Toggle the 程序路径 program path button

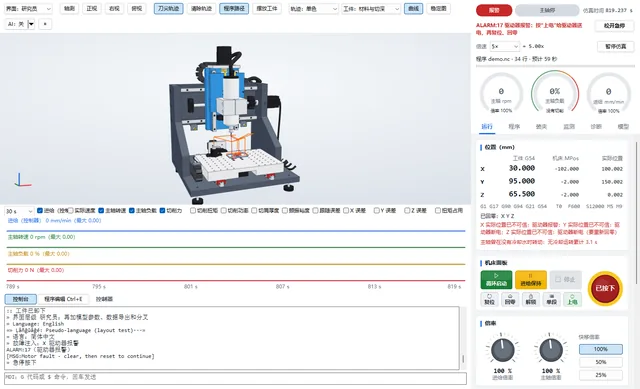coord(234,9)
